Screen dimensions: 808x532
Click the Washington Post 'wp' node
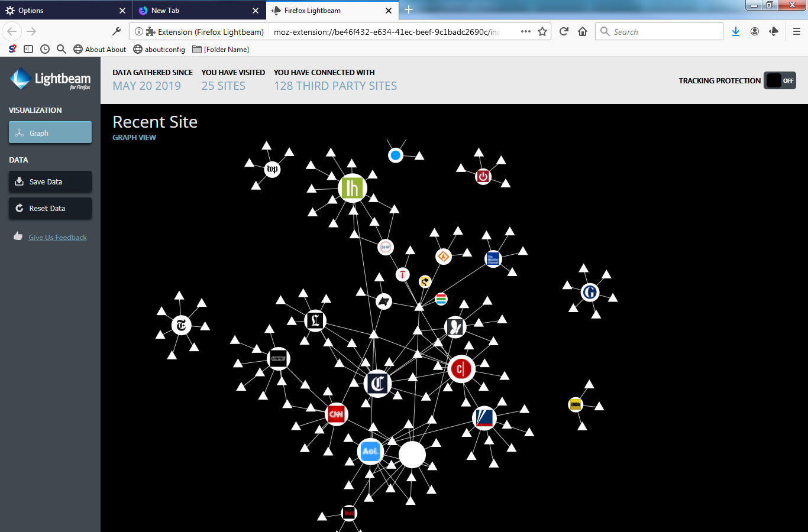click(272, 169)
